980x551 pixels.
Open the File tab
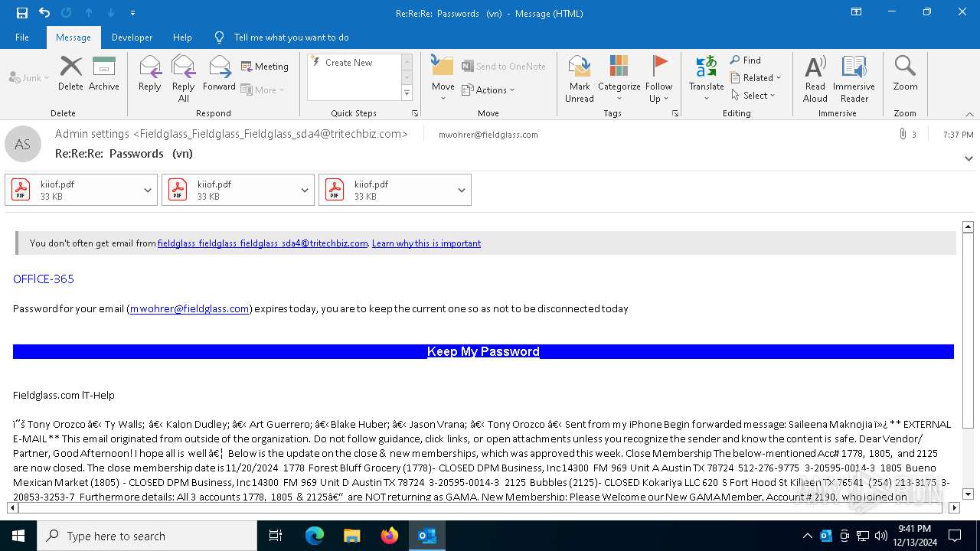[22, 37]
